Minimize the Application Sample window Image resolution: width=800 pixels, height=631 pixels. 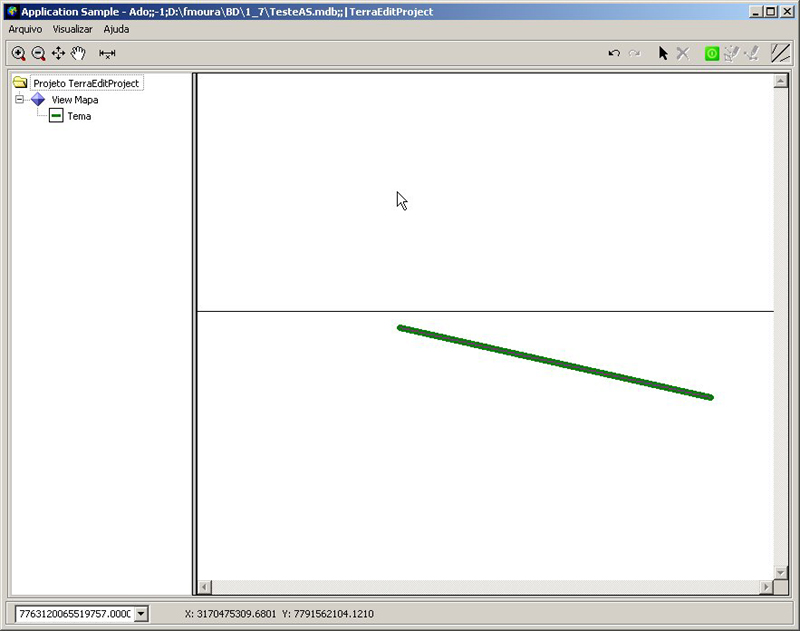[756, 11]
